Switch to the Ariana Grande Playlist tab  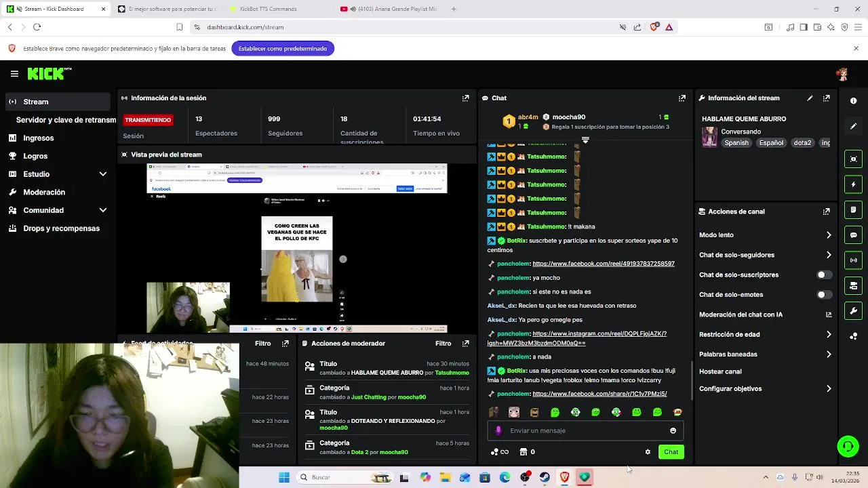pos(390,9)
